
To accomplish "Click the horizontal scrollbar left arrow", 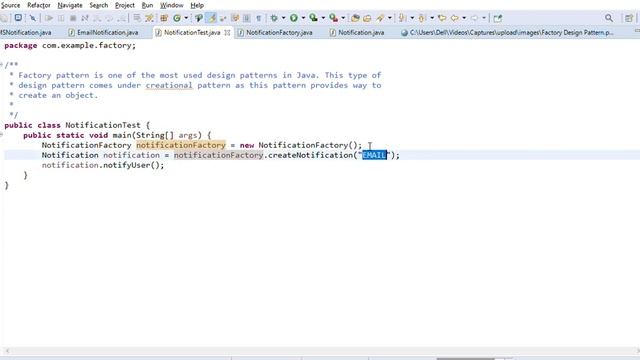I will click(7, 351).
